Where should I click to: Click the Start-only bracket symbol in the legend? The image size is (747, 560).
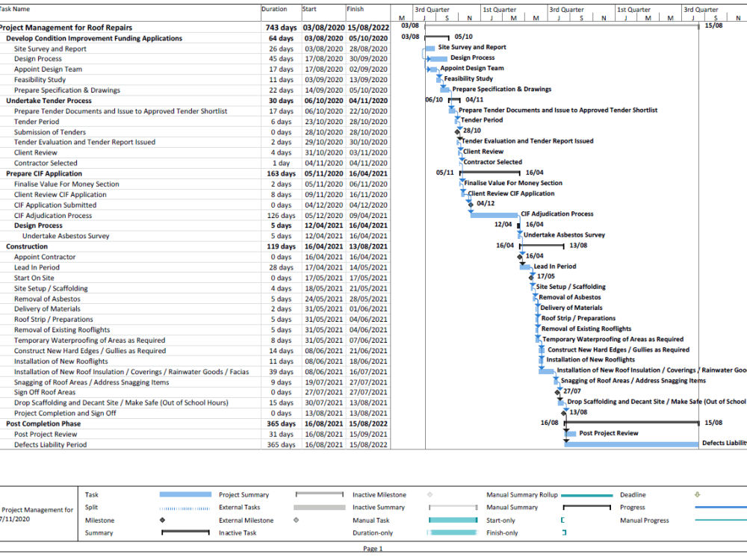[564, 520]
